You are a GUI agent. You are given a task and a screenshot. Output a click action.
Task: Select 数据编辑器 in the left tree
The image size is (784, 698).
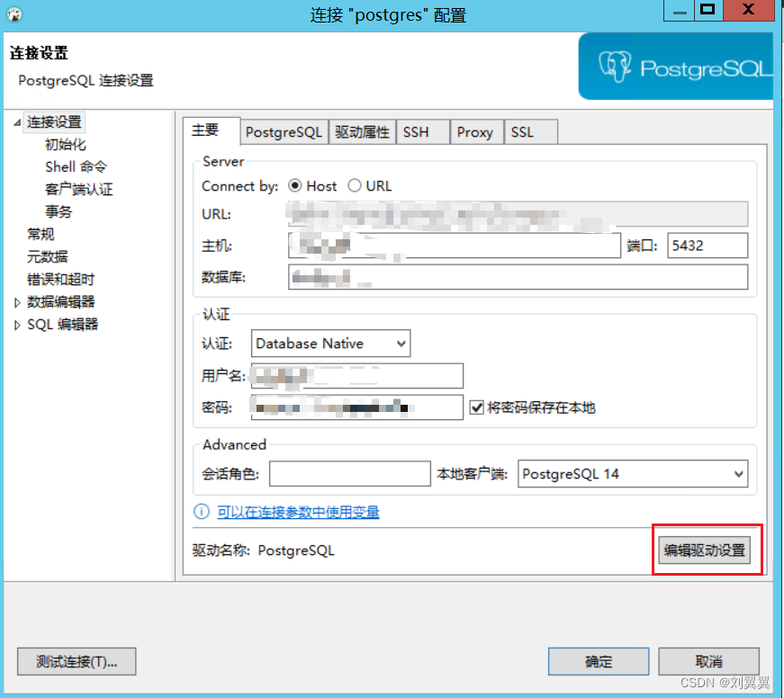pyautogui.click(x=60, y=302)
